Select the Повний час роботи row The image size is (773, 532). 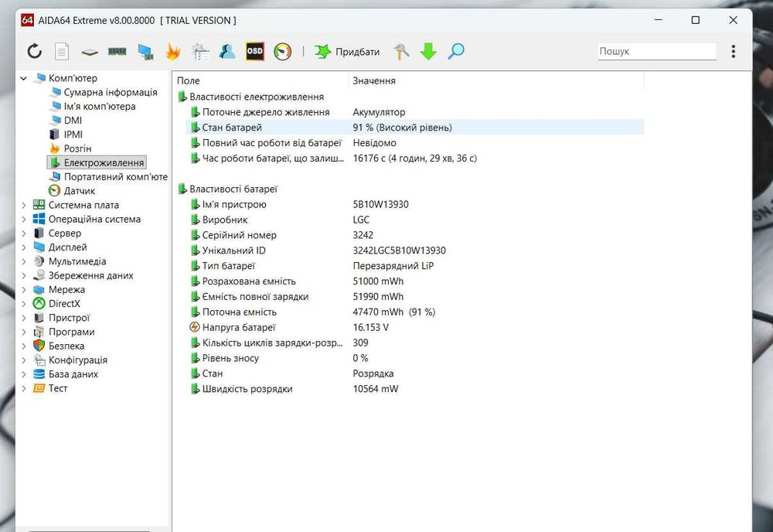tap(415, 143)
